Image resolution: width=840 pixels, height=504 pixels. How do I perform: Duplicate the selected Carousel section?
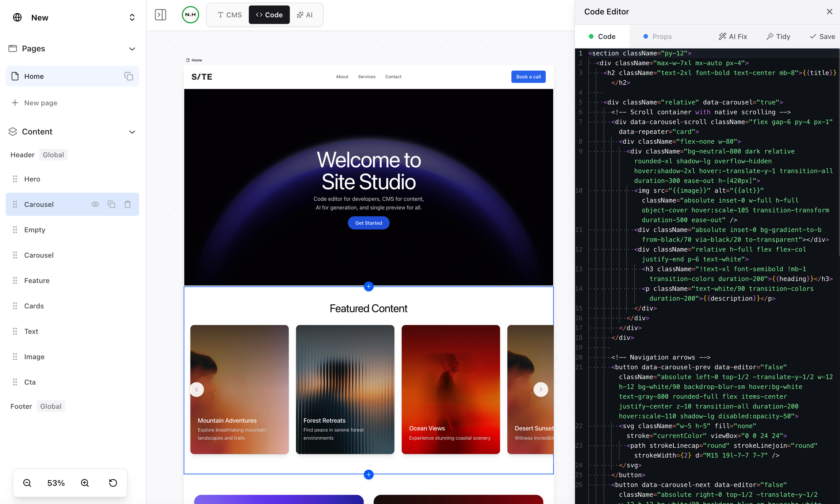[111, 204]
